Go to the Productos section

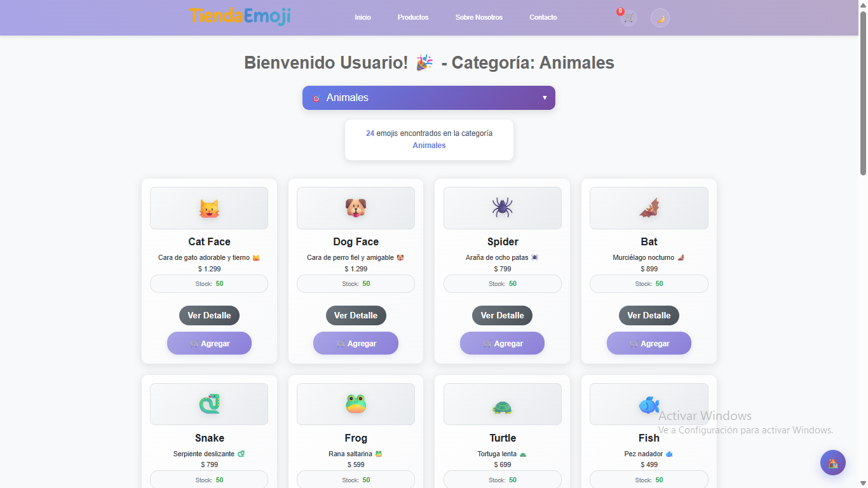[413, 17]
